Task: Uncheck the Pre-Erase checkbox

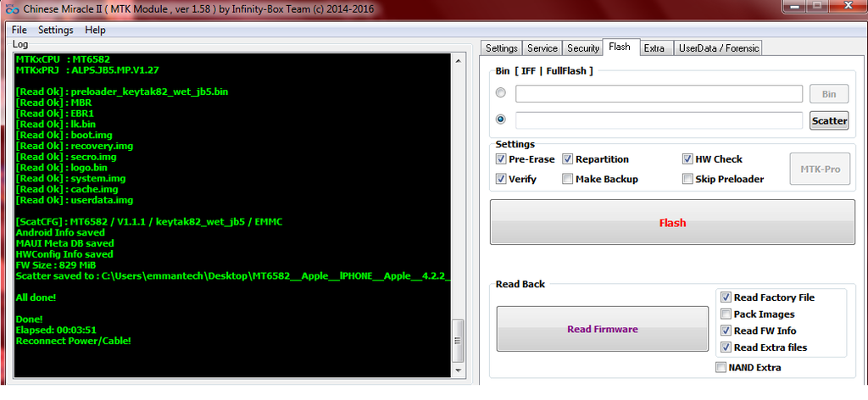Action: tap(501, 159)
